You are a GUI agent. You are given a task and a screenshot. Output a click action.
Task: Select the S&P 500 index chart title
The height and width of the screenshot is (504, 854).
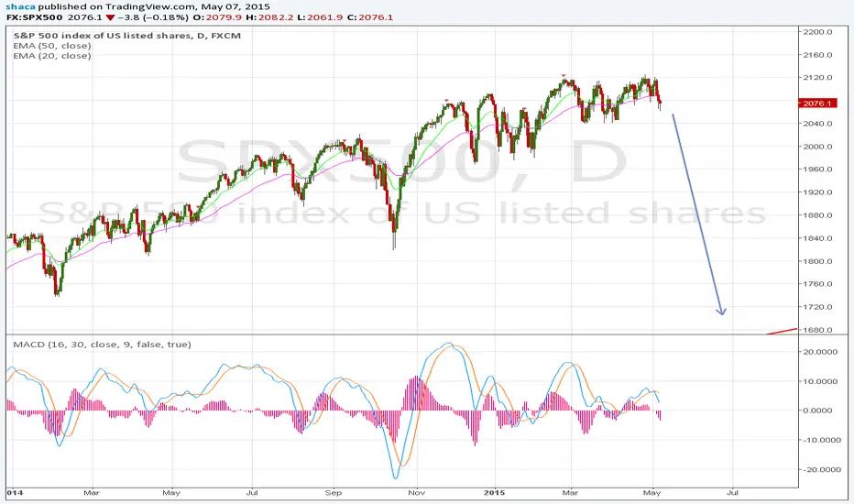tap(126, 36)
